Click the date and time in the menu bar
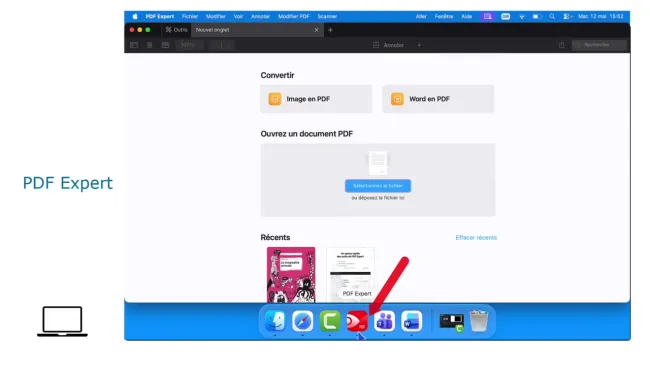 pyautogui.click(x=601, y=17)
